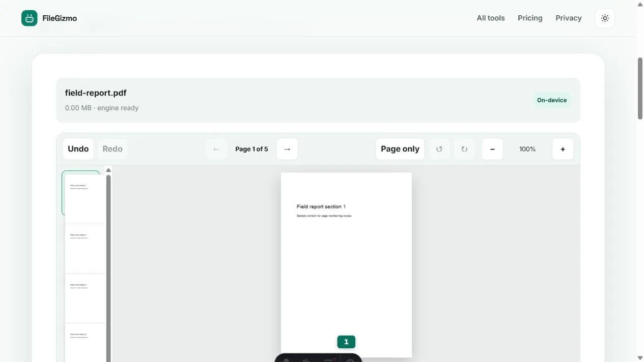The height and width of the screenshot is (362, 644).
Task: Click the FileGizmo robot logo icon
Action: click(30, 18)
